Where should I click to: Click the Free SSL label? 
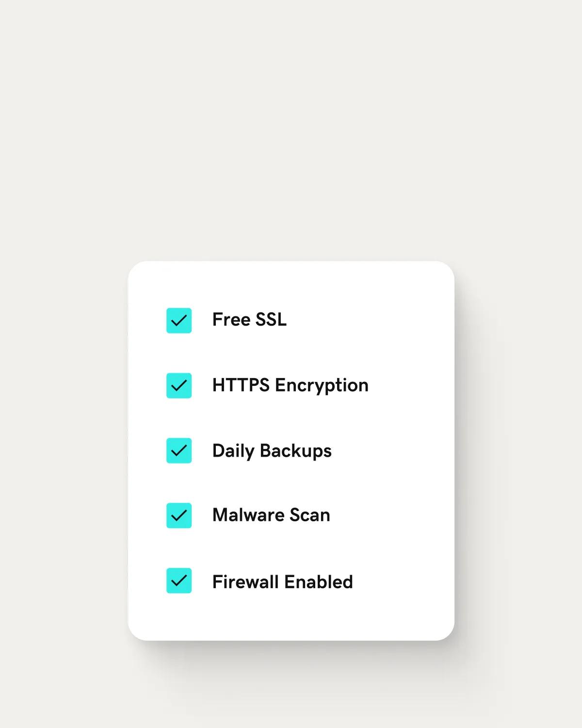pos(249,319)
